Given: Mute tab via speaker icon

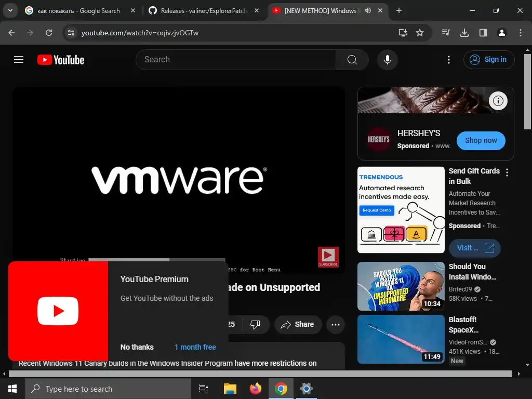Looking at the screenshot, I should click(367, 10).
